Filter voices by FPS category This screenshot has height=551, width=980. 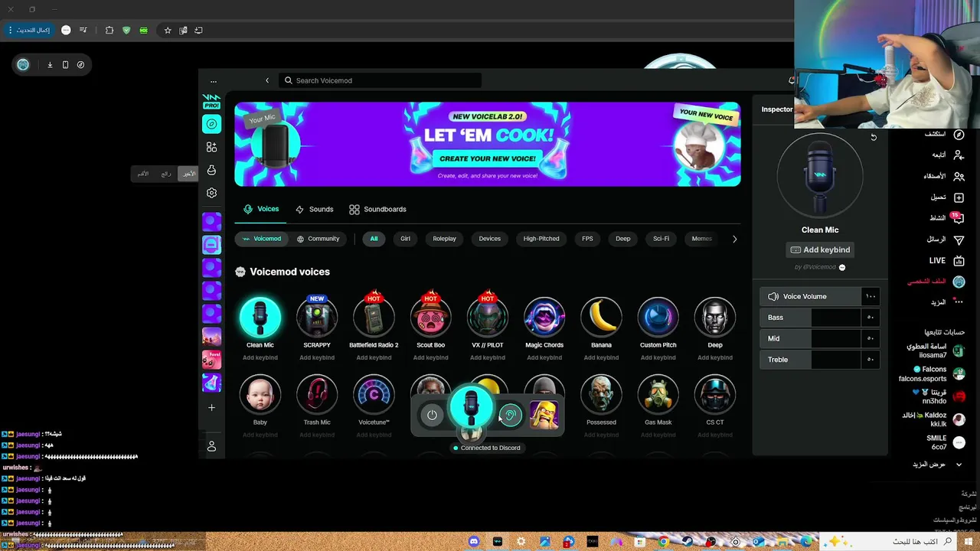tap(587, 239)
